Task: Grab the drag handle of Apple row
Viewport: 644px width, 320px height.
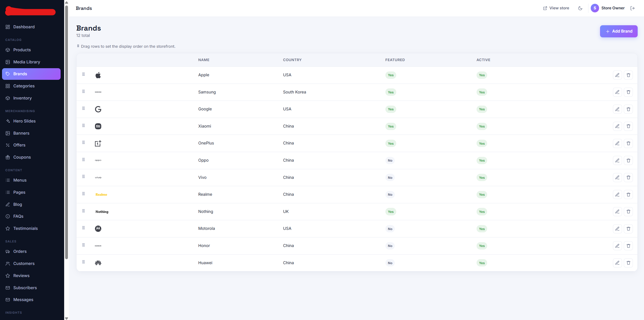Action: click(x=83, y=74)
